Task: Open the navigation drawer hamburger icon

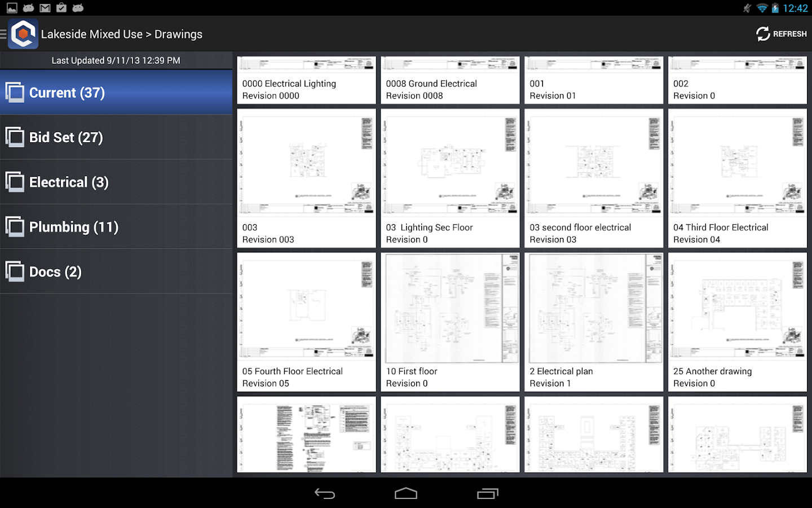Action: point(5,33)
